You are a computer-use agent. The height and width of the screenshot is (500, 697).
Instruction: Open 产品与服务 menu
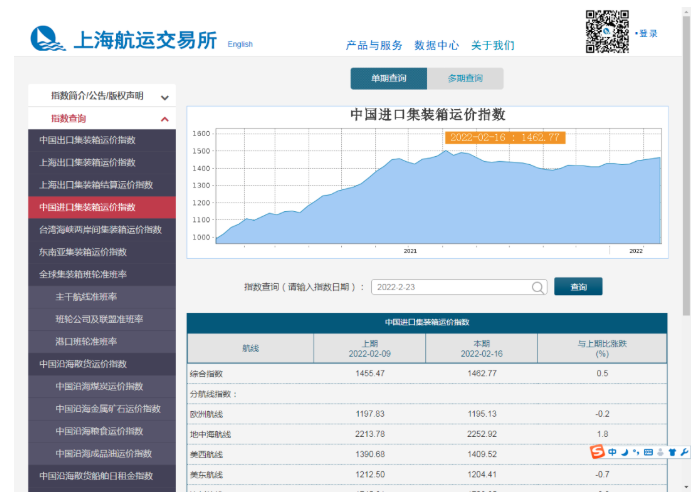tap(374, 45)
